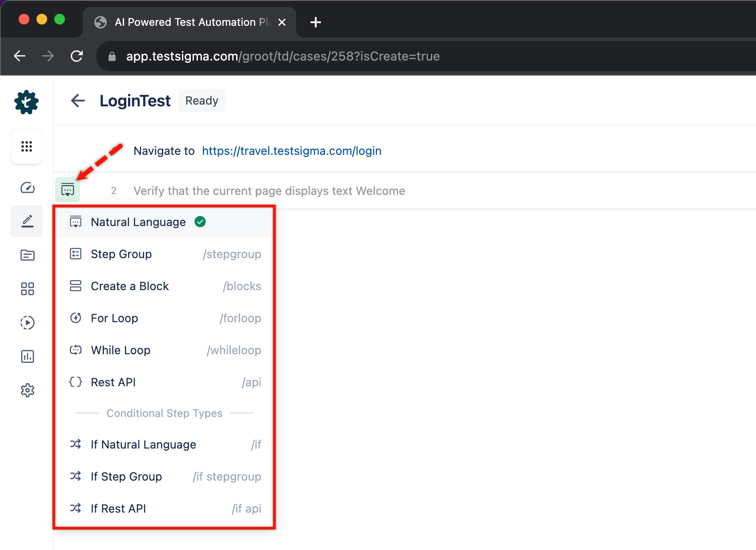
Task: Click the /stepgroup shortcut hint
Action: coord(232,254)
